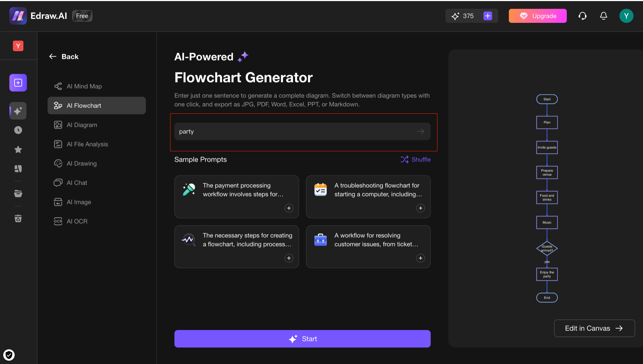
Task: Choose the resolving customer issues prompt
Action: pyautogui.click(x=368, y=247)
